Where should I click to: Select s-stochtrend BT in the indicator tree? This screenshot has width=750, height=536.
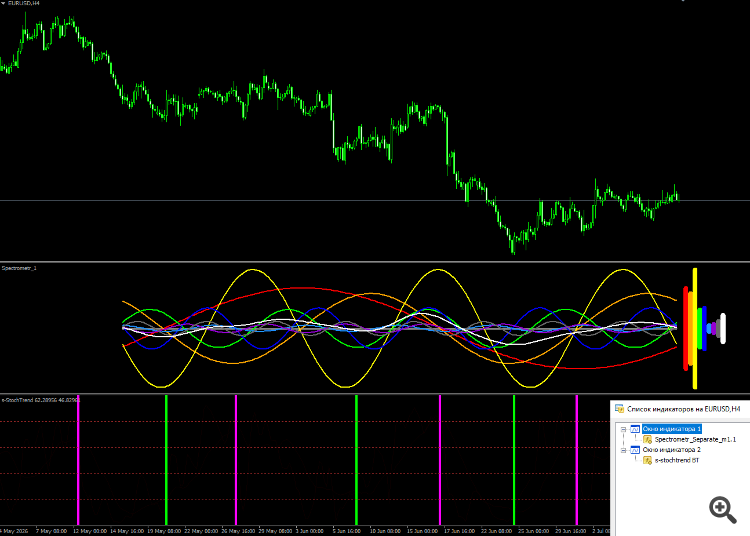coord(677,460)
